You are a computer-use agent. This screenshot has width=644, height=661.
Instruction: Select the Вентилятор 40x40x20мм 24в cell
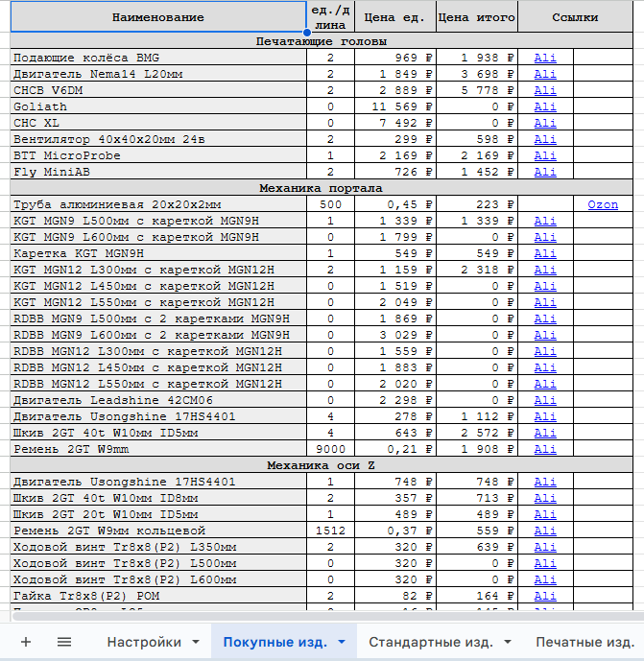158,139
